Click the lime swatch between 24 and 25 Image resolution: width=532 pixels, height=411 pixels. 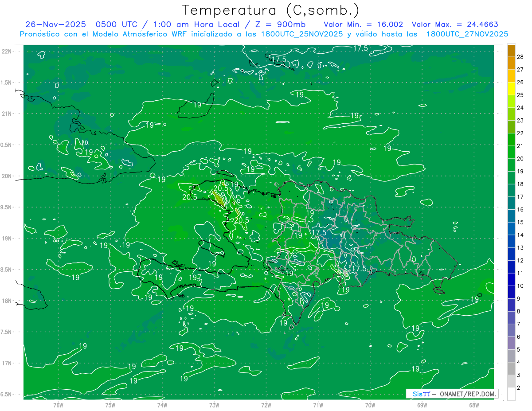coord(511,101)
